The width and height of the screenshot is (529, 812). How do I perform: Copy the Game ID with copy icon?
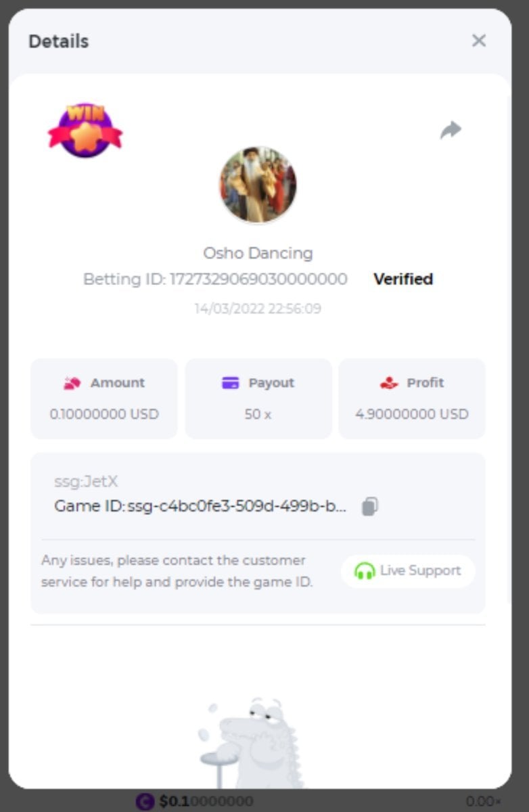(369, 506)
